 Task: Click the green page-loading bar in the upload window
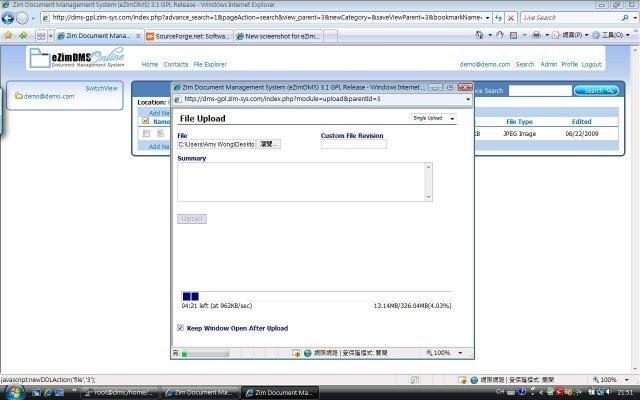(x=204, y=353)
